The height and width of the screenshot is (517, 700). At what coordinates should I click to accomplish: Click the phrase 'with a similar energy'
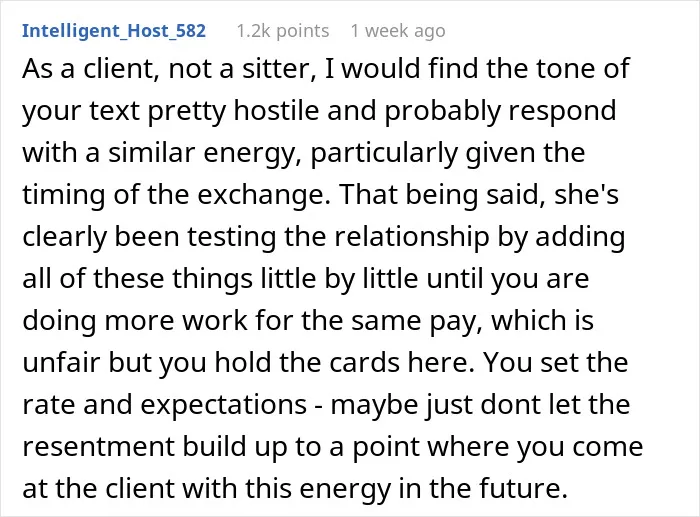162,153
